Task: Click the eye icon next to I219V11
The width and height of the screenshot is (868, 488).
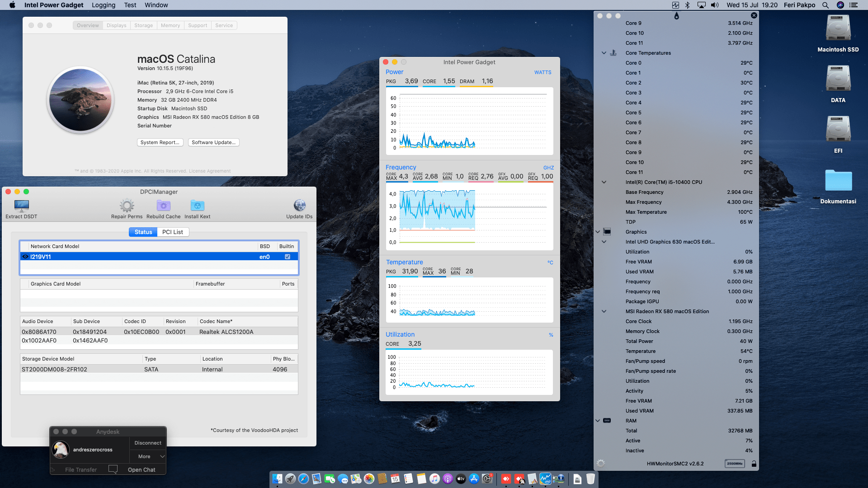Action: pyautogui.click(x=25, y=256)
